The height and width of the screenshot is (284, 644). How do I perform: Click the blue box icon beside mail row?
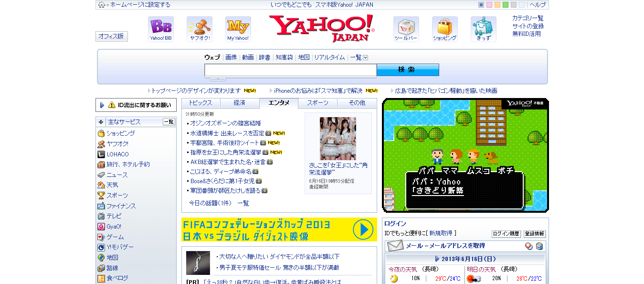click(539, 246)
